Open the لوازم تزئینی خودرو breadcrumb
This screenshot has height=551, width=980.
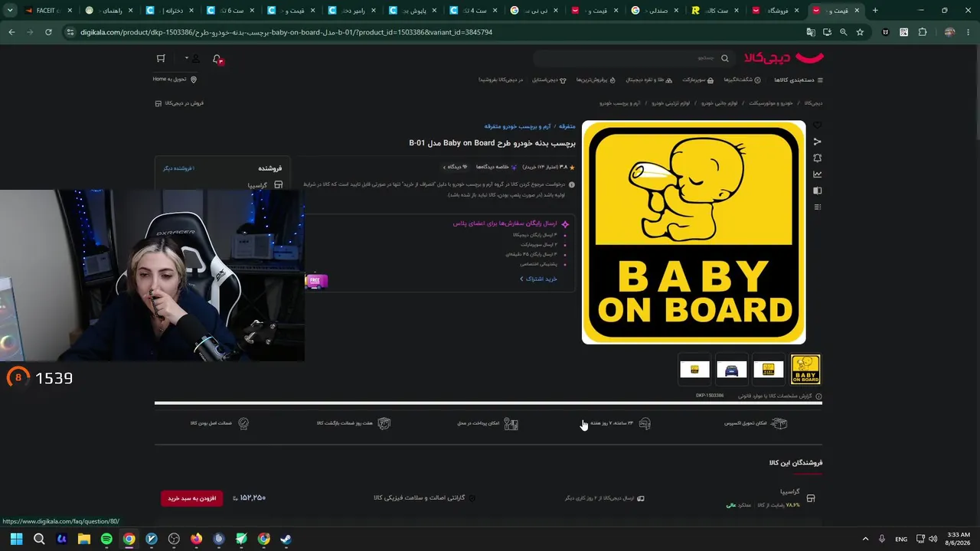click(x=671, y=103)
